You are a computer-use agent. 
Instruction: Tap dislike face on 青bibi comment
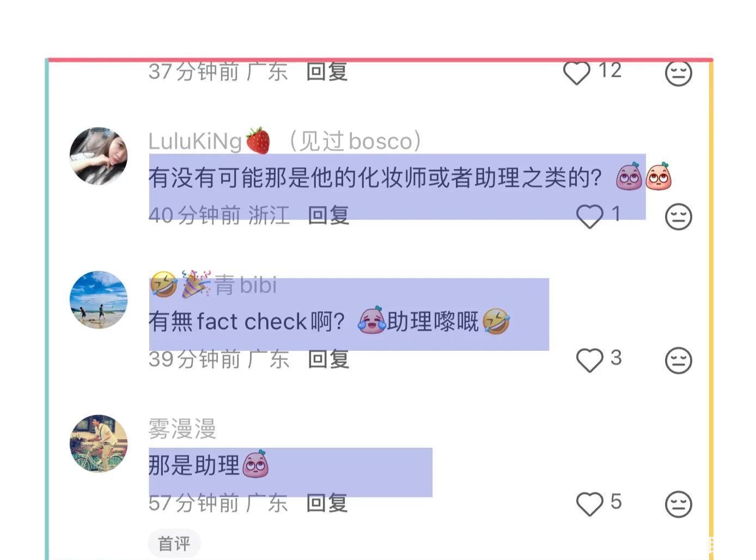point(679,361)
